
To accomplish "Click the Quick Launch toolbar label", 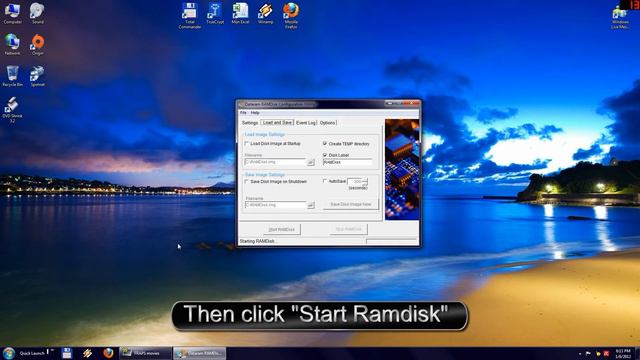I will pos(32,353).
